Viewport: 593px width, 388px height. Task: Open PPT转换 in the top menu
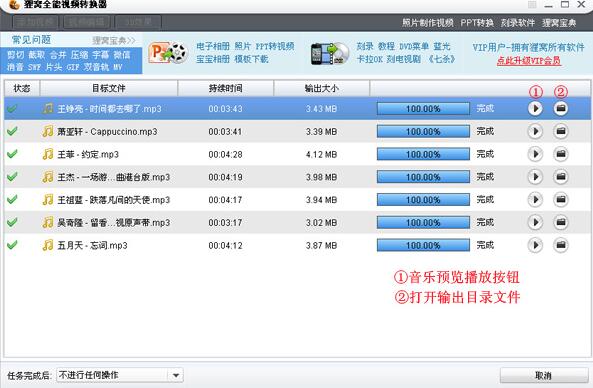477,23
